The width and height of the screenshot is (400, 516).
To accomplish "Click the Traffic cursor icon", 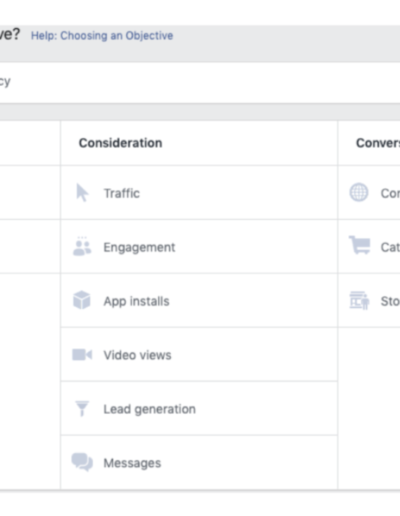I will click(82, 193).
